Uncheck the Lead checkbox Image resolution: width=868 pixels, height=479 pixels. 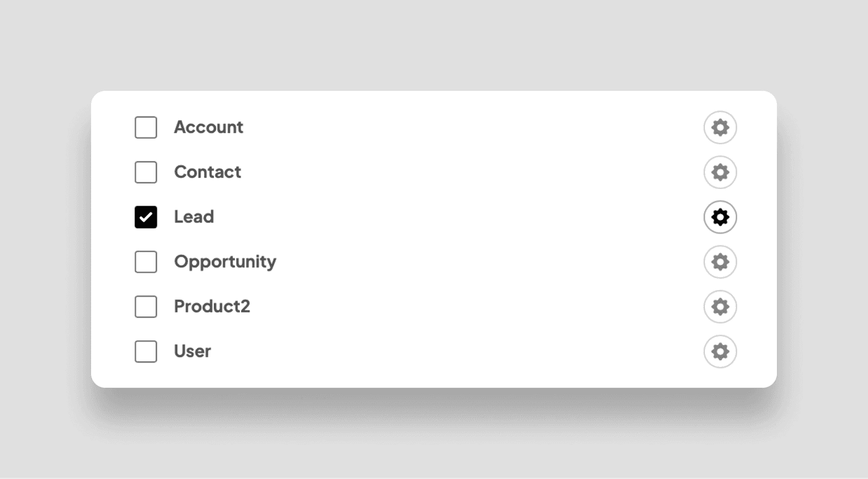(146, 217)
